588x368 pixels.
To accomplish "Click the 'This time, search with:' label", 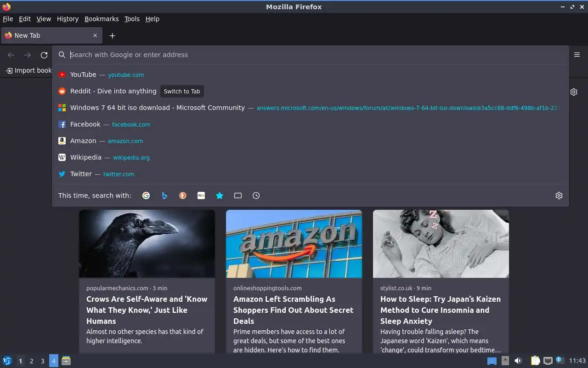I will [x=95, y=195].
